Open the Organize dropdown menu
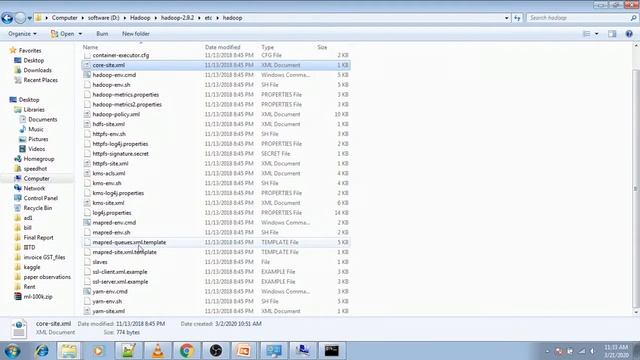 (22, 34)
